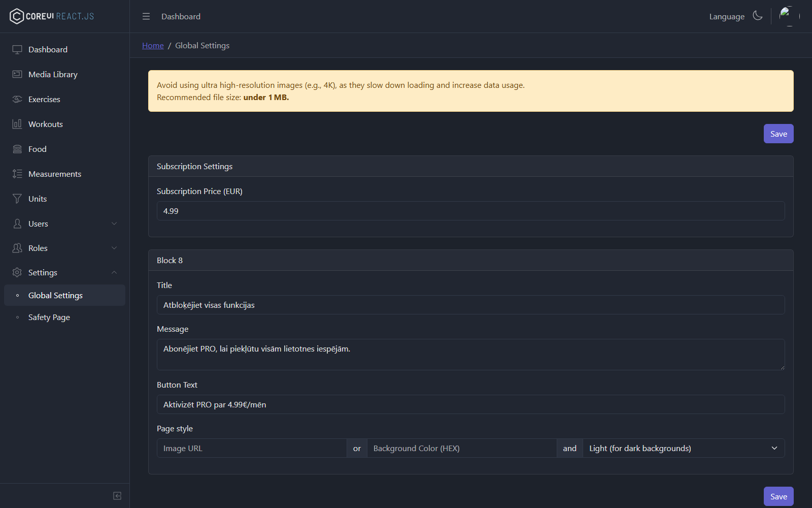
Task: Open the user avatar menu
Action: click(790, 16)
